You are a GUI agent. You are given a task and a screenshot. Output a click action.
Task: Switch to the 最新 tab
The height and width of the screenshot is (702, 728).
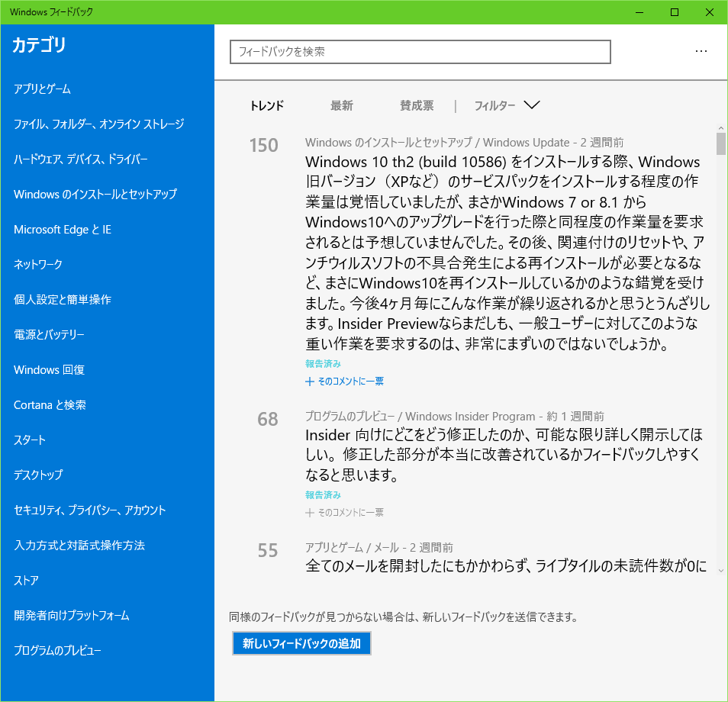342,106
